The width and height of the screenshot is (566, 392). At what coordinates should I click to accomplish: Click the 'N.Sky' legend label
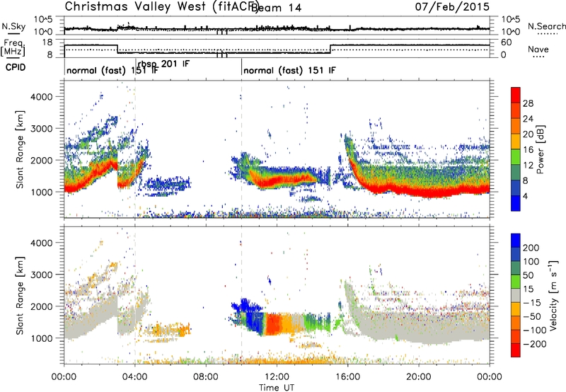click(13, 26)
